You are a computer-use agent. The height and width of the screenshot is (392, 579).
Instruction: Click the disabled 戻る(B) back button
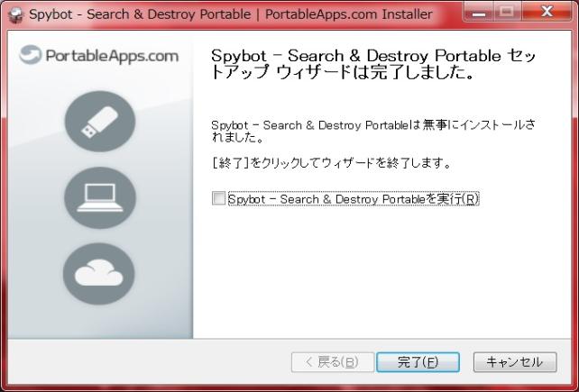[x=332, y=362]
